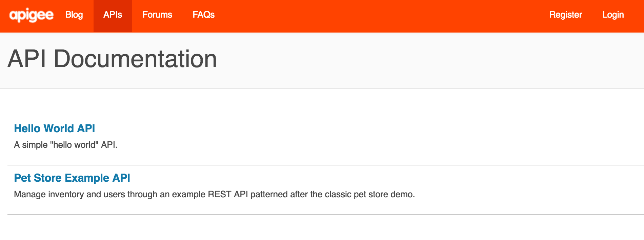Create an account using Register
This screenshot has height=240, width=644.
(565, 15)
